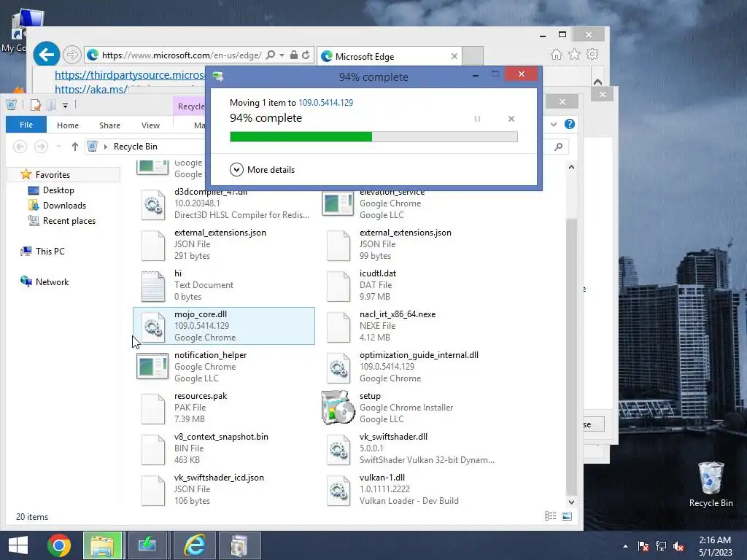The image size is (747, 560).
Task: Open the View ribbon tab
Action: pyautogui.click(x=150, y=125)
